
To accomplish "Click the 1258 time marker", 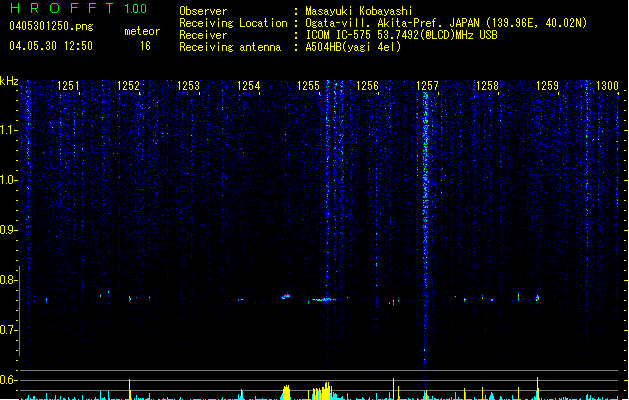I will coord(487,85).
